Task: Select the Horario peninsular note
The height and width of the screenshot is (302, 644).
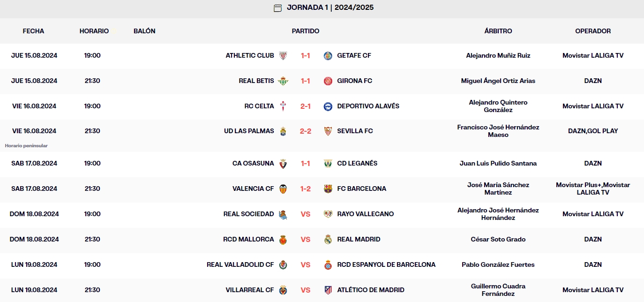Action: click(26, 145)
